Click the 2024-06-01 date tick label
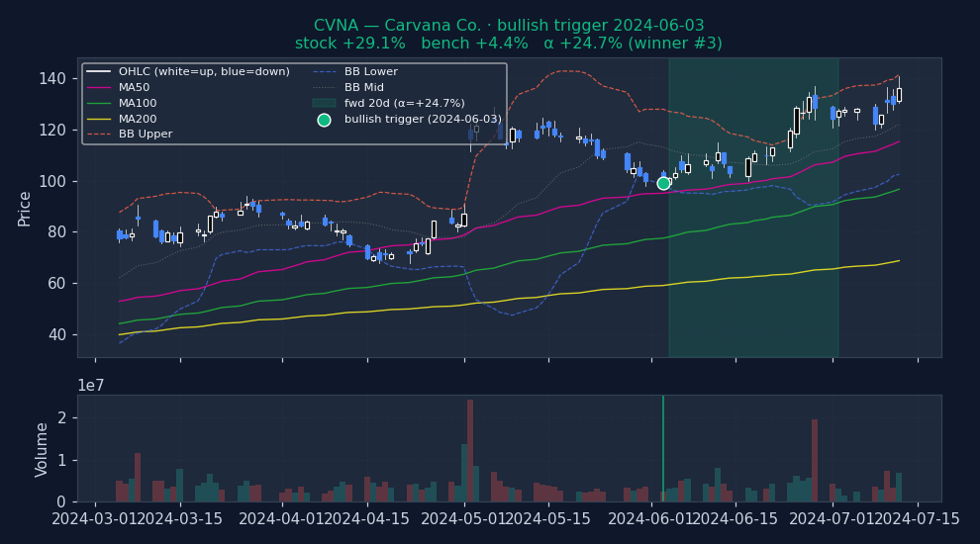The width and height of the screenshot is (980, 544). 650,518
